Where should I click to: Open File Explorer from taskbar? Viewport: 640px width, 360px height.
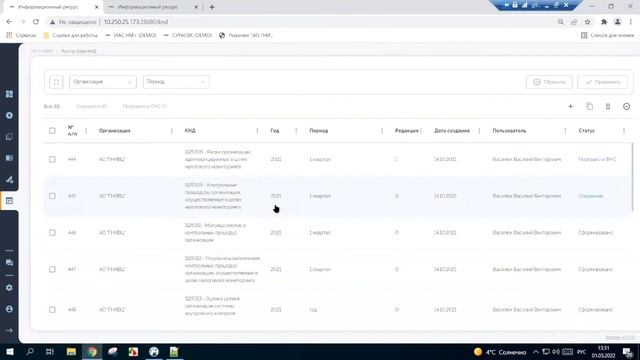click(71, 351)
